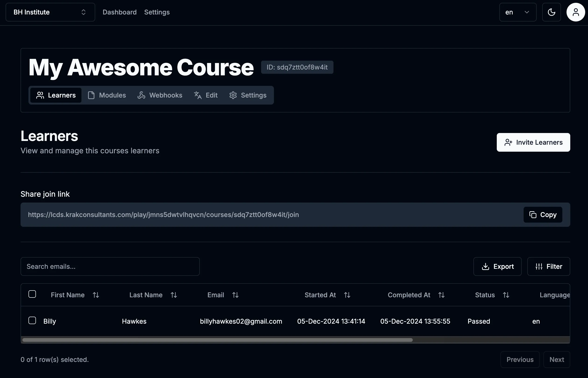Switch to the Modules tab
The height and width of the screenshot is (378, 588).
tap(107, 95)
